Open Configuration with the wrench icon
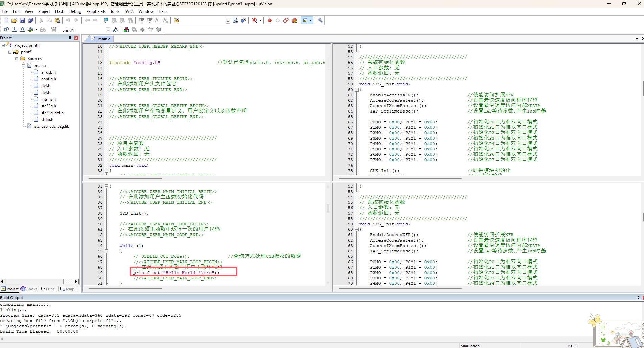 tap(320, 20)
